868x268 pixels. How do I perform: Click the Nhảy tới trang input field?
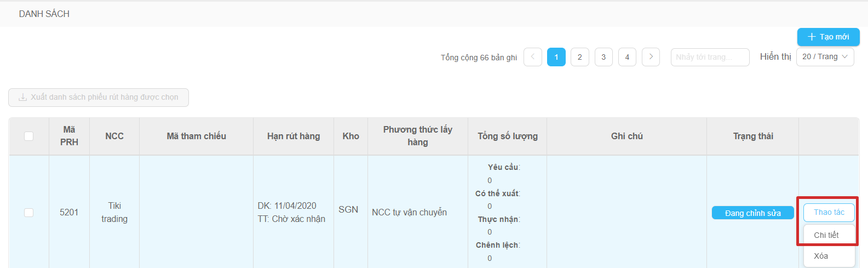point(710,57)
